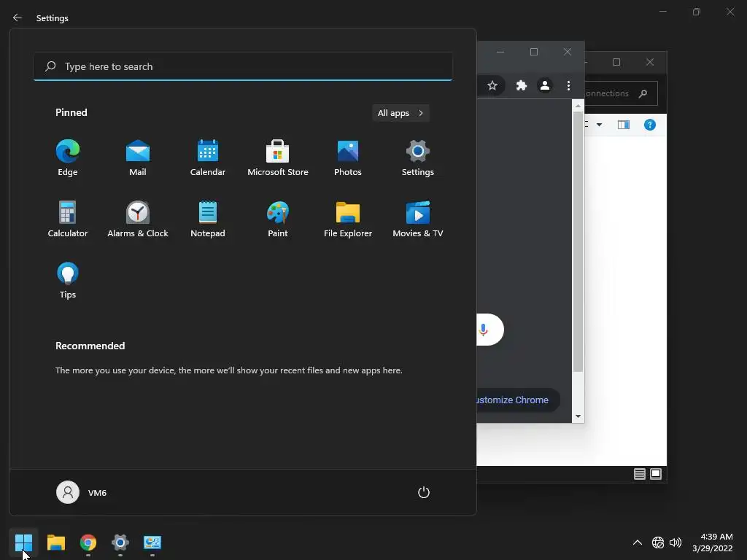Click the Windows Start button on taskbar
The width and height of the screenshot is (747, 560).
click(x=23, y=542)
